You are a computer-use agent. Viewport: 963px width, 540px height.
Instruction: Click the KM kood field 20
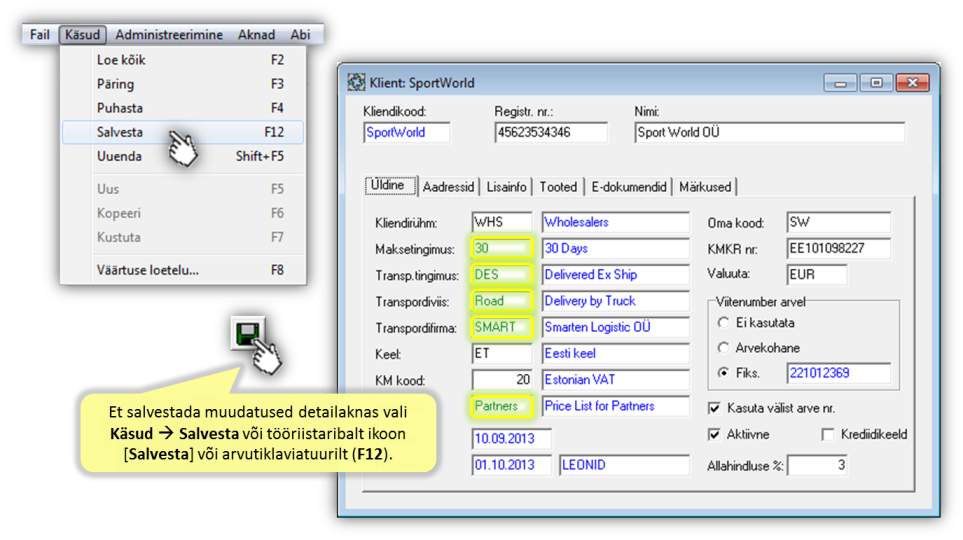[502, 380]
